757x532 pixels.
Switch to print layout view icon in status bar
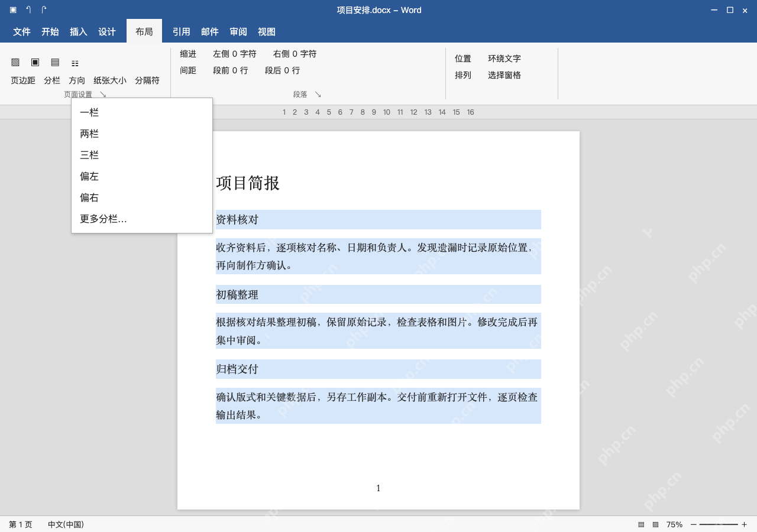(641, 524)
